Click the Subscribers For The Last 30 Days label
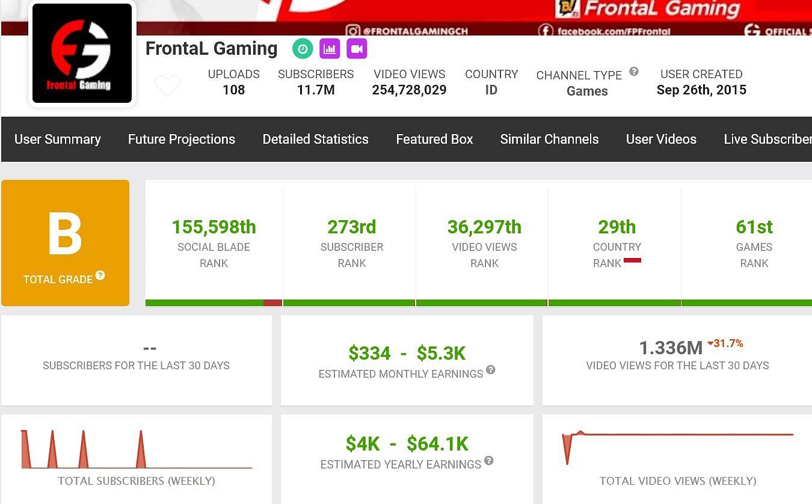The image size is (812, 504). pyautogui.click(x=137, y=366)
